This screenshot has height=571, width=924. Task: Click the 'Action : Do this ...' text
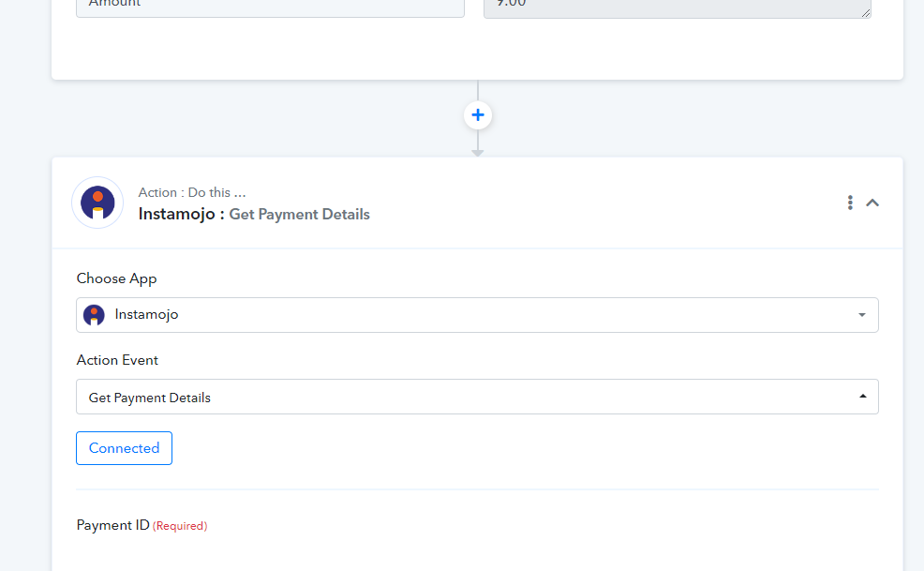[x=192, y=193]
